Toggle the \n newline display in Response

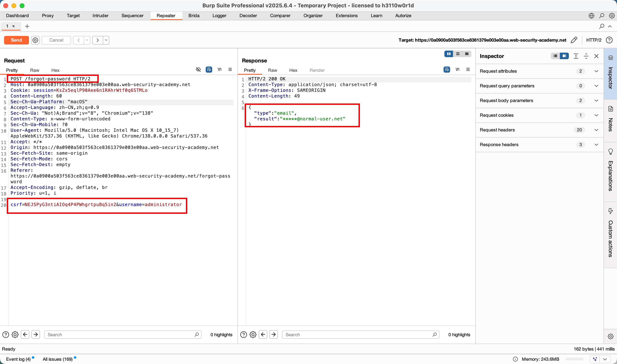pyautogui.click(x=457, y=70)
